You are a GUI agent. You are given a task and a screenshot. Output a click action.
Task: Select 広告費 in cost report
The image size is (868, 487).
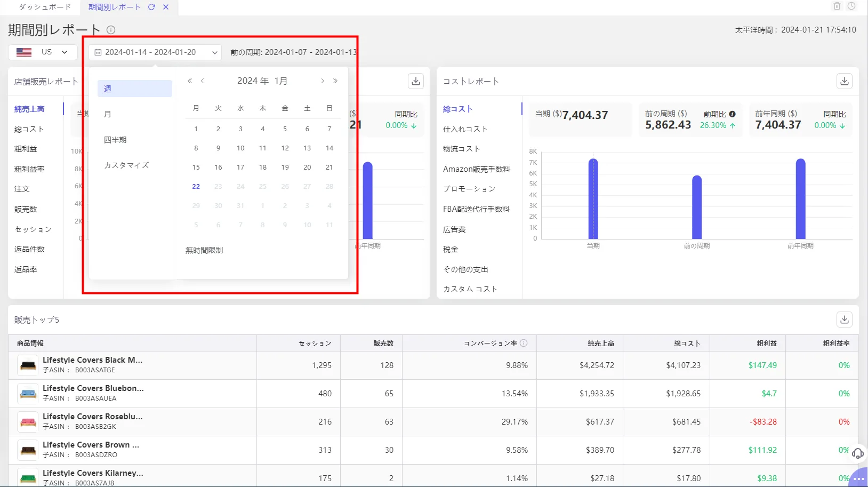(x=454, y=229)
